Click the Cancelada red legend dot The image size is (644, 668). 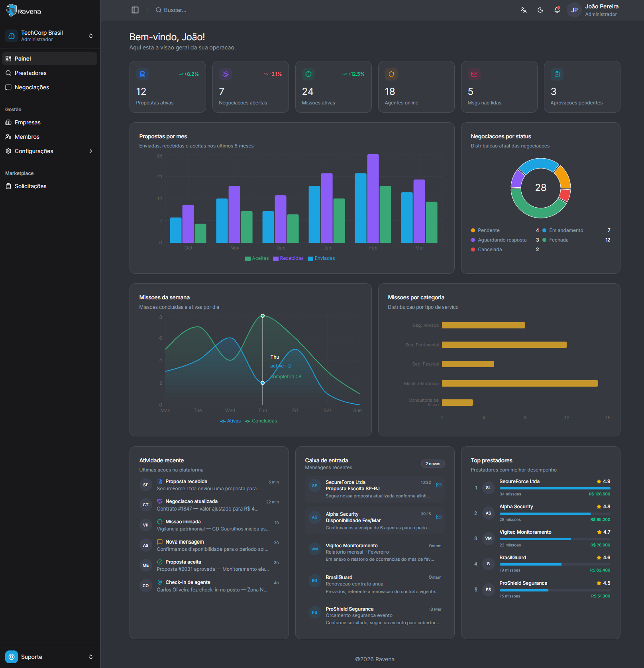coord(473,250)
